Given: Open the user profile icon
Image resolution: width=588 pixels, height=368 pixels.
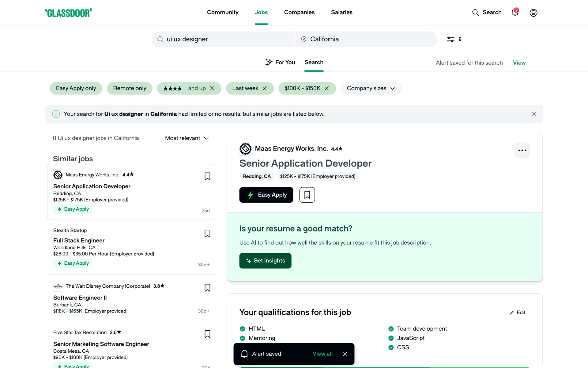Looking at the screenshot, I should point(533,13).
